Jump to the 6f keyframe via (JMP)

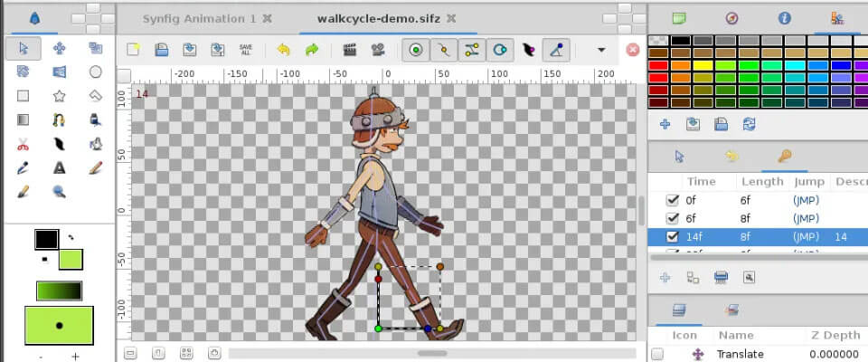coord(806,218)
